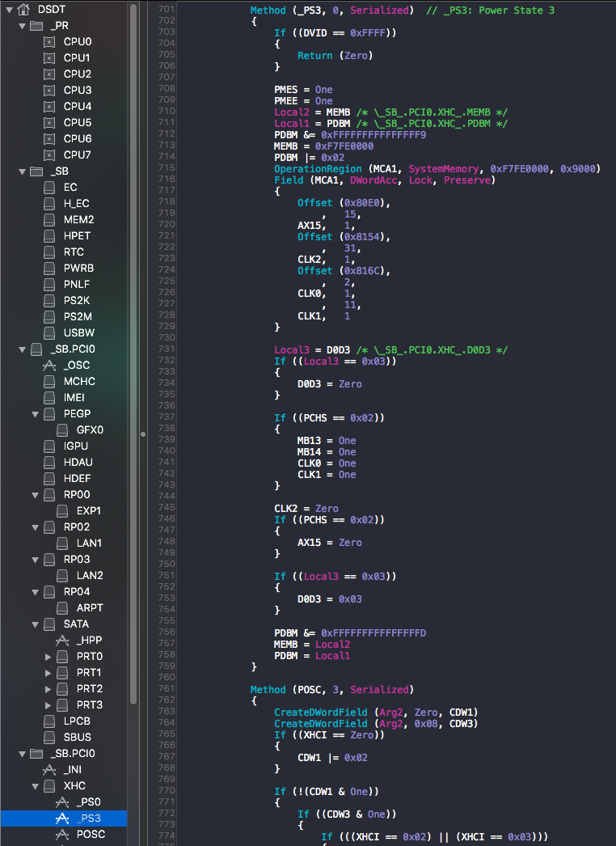Collapse the _SB tree node
This screenshot has height=846, width=616.
(22, 171)
